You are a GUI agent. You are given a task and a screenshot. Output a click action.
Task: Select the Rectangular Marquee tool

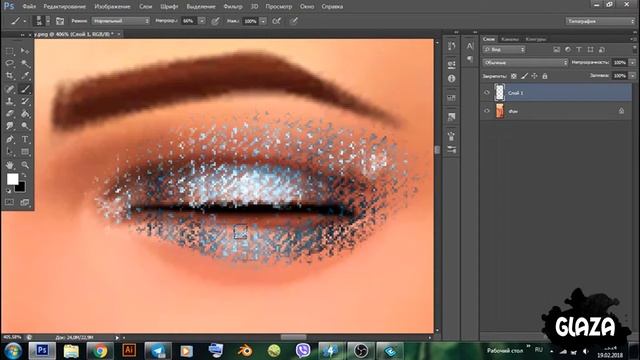coord(9,51)
